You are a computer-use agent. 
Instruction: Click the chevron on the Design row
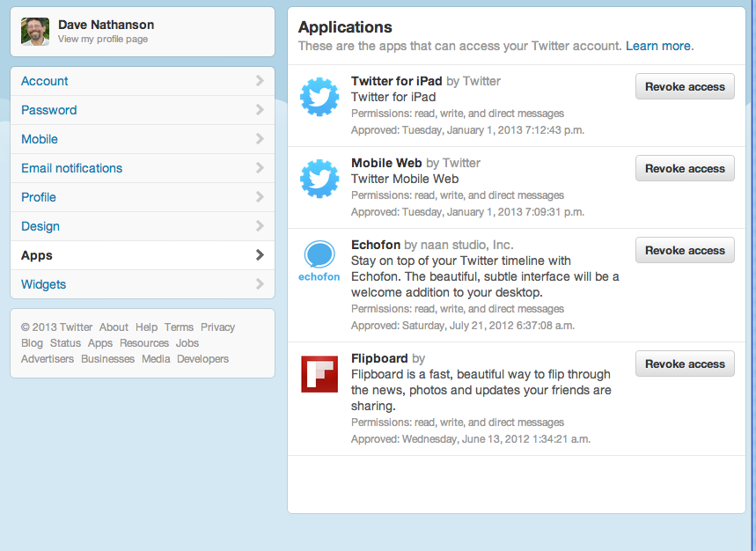(x=260, y=225)
